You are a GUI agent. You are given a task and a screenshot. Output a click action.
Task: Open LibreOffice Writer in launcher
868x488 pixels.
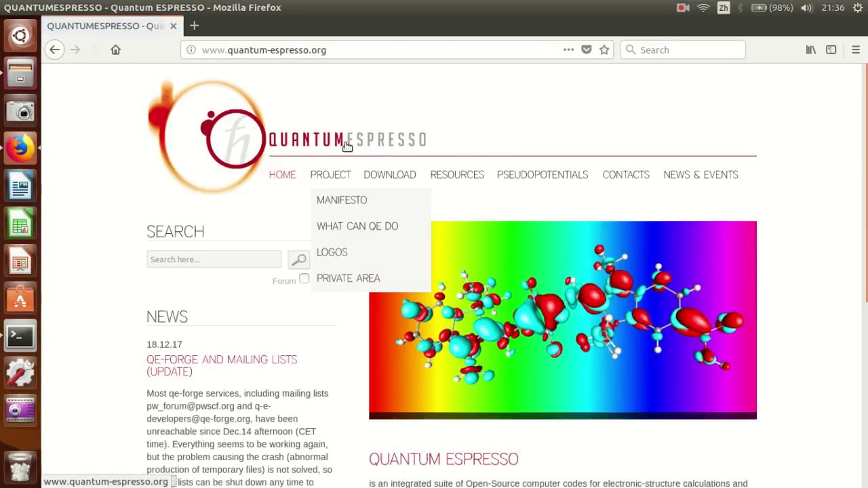(x=20, y=186)
